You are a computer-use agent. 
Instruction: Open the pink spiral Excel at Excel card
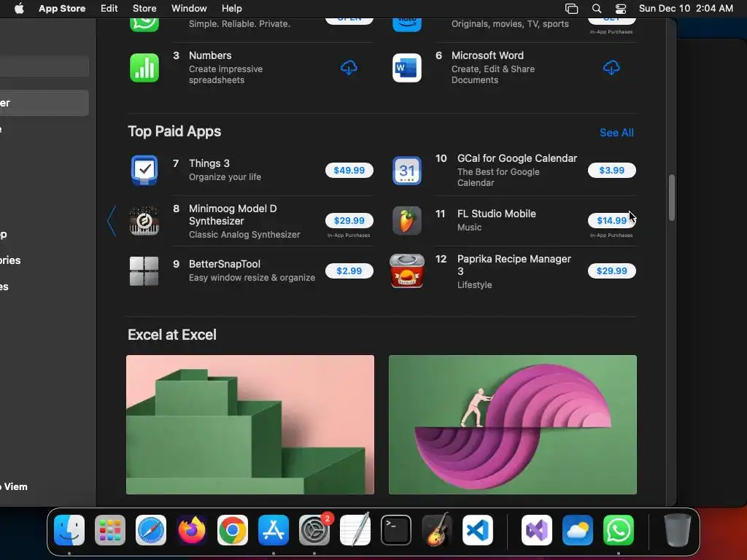(513, 424)
